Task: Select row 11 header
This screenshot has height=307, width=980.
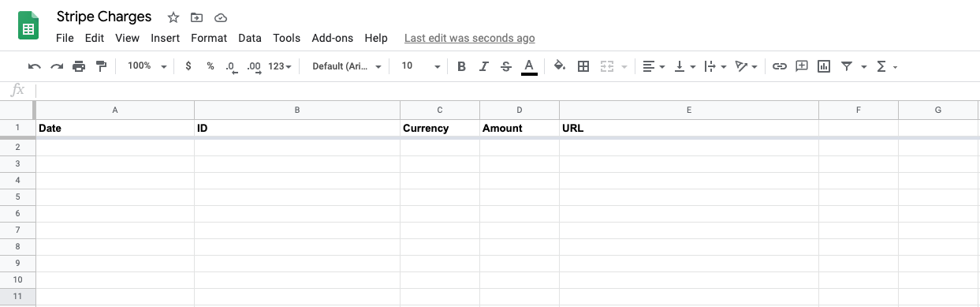Action: pyautogui.click(x=17, y=297)
